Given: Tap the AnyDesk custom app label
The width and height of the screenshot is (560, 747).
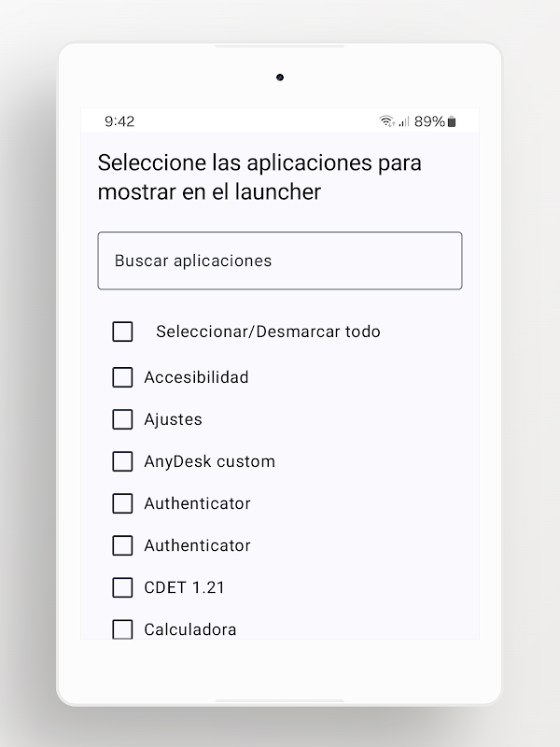Looking at the screenshot, I should pyautogui.click(x=209, y=461).
